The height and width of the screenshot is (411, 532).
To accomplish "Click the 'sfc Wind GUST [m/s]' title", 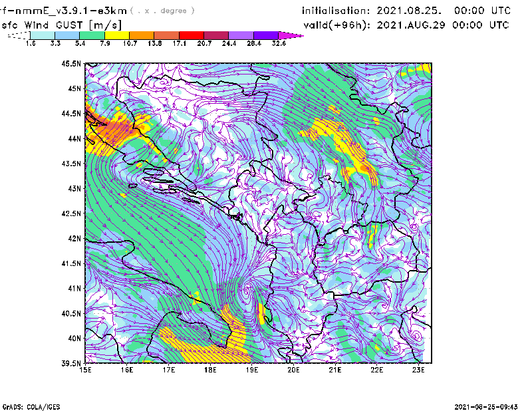I will point(61,25).
